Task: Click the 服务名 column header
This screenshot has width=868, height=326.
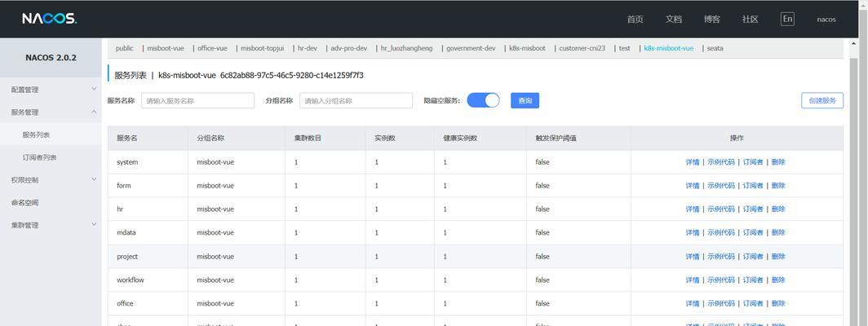Action: tap(148, 138)
